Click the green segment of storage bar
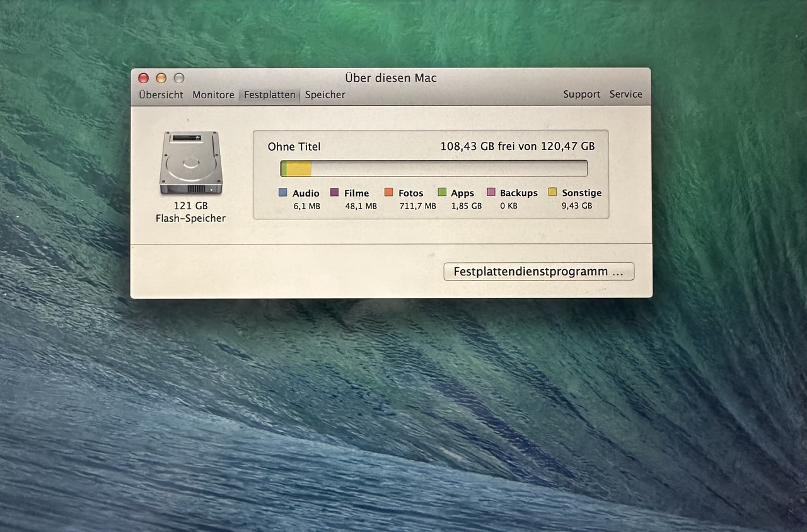The image size is (807, 532). [x=284, y=168]
